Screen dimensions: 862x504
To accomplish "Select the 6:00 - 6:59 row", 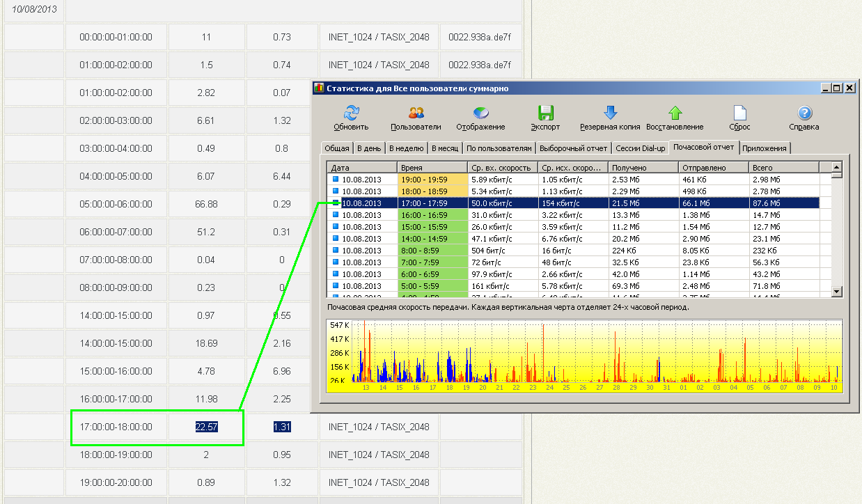I will click(x=574, y=274).
